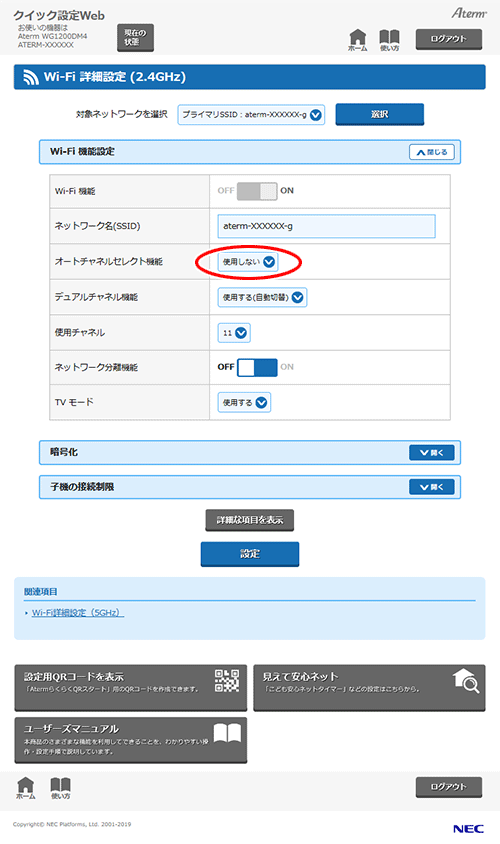Viewport: 500px width, 844px height.
Task: Click the 選択 button
Action: pos(379,114)
